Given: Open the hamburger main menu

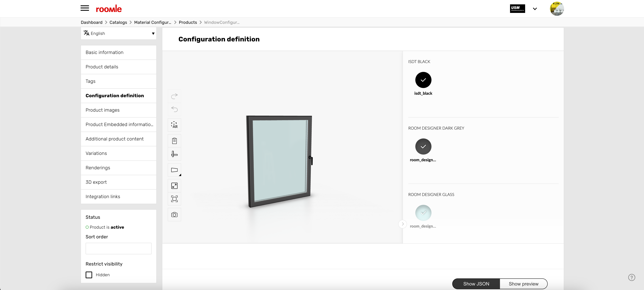Looking at the screenshot, I should pyautogui.click(x=85, y=8).
